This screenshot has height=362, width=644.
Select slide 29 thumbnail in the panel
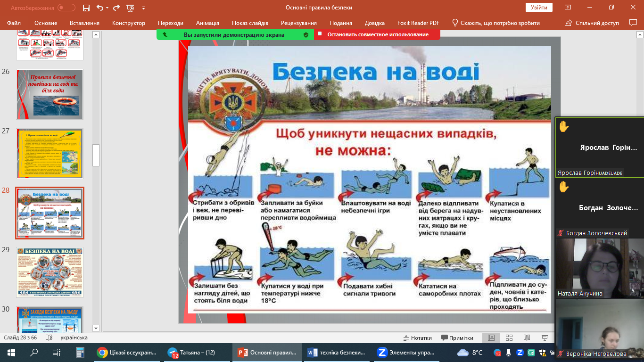(x=50, y=272)
